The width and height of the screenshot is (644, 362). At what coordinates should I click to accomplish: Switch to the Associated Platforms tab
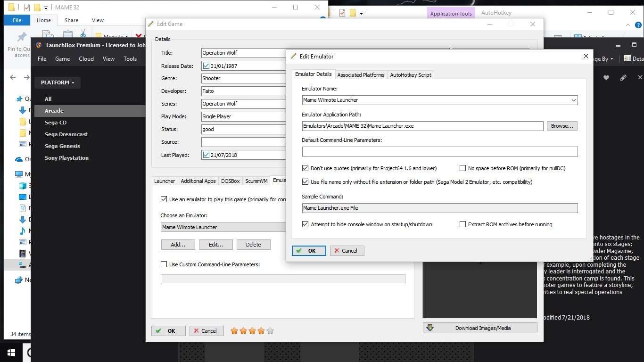point(361,75)
